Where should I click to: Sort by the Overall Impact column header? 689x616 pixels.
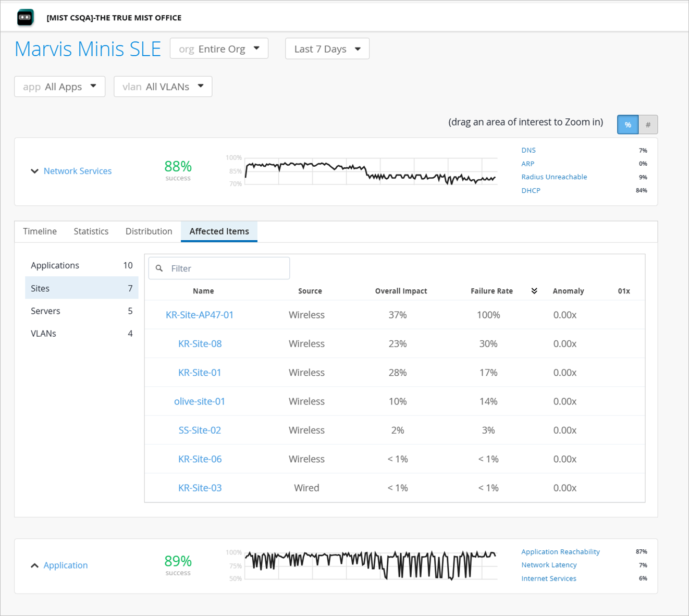(401, 291)
